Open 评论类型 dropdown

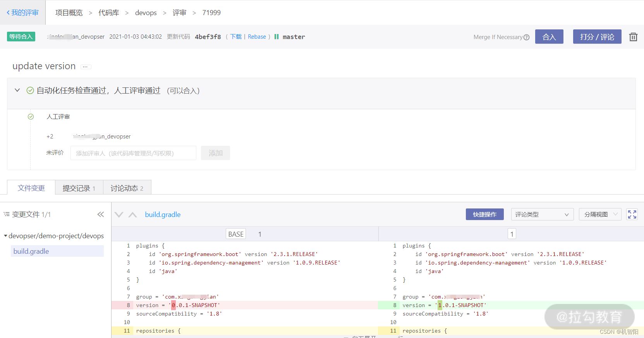click(x=542, y=214)
